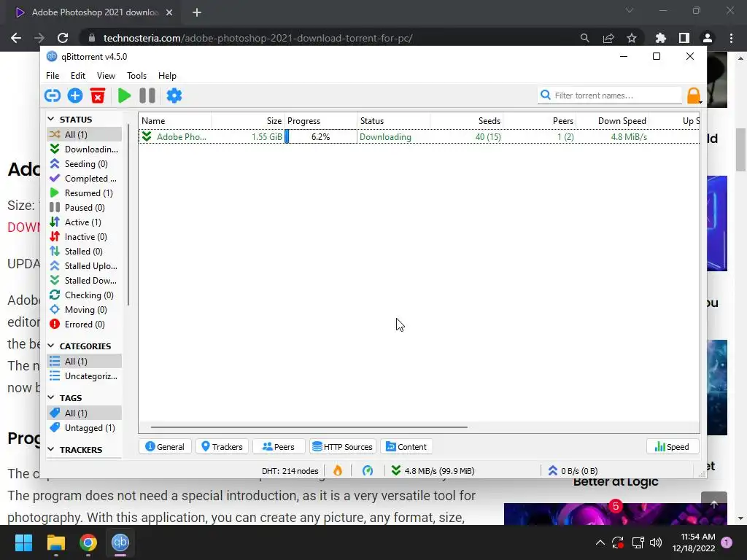Show the Speed graph tab
The width and height of the screenshot is (747, 560).
672,447
